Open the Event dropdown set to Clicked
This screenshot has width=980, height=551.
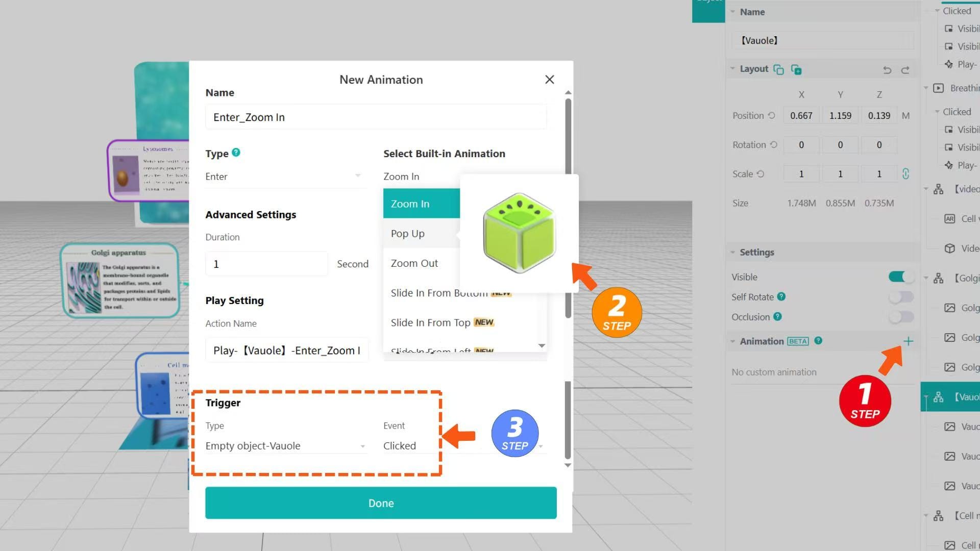[x=459, y=445]
